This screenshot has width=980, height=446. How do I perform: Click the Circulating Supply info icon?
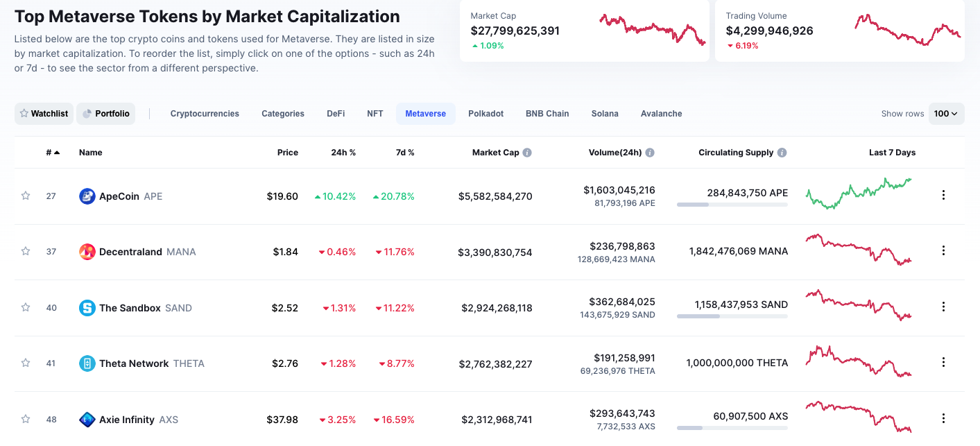782,153
